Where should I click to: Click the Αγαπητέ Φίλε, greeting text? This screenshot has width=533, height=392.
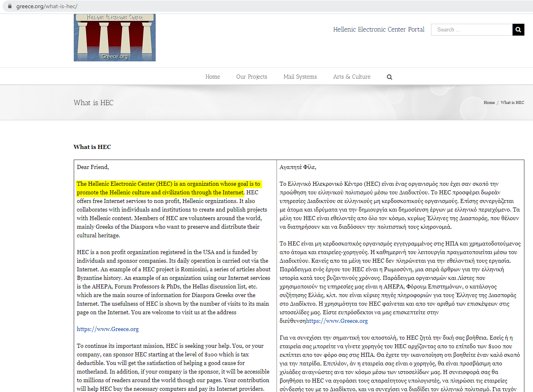298,167
